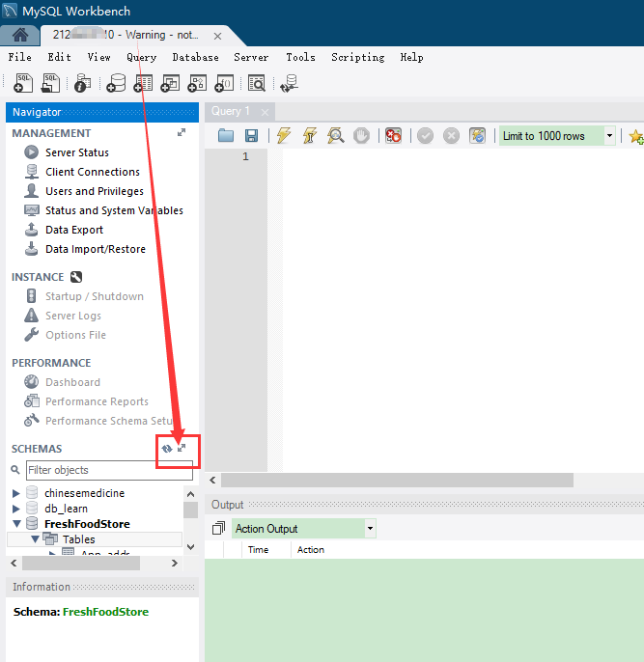Select the db_learn schema

(66, 509)
